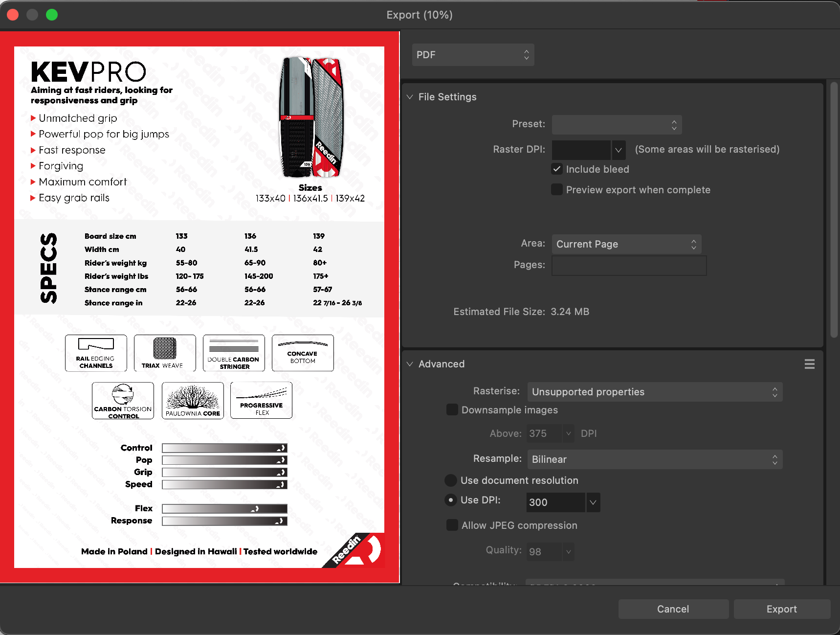Click the Control rating bar in preview
The height and width of the screenshot is (635, 840).
[x=224, y=448]
